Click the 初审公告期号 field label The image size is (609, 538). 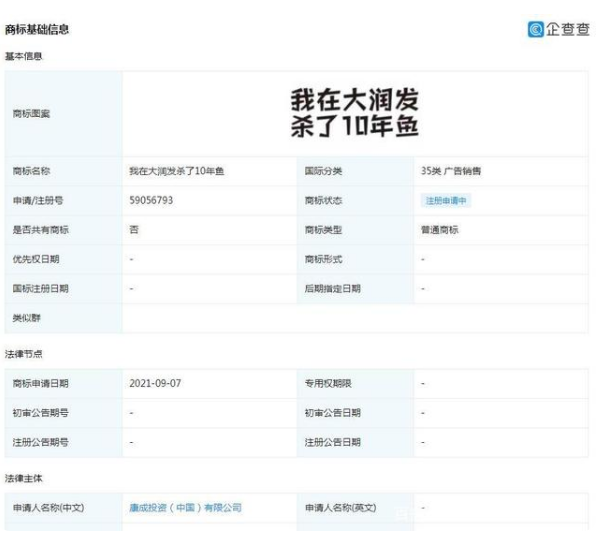point(40,412)
